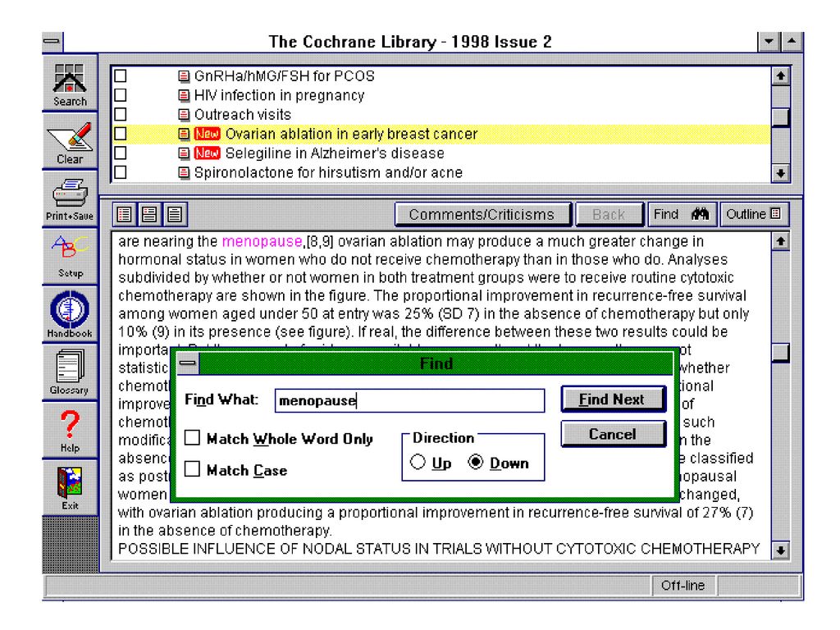This screenshot has width=840, height=630.
Task: Click document icon beside HIV infection in pregnancy
Action: [x=184, y=95]
